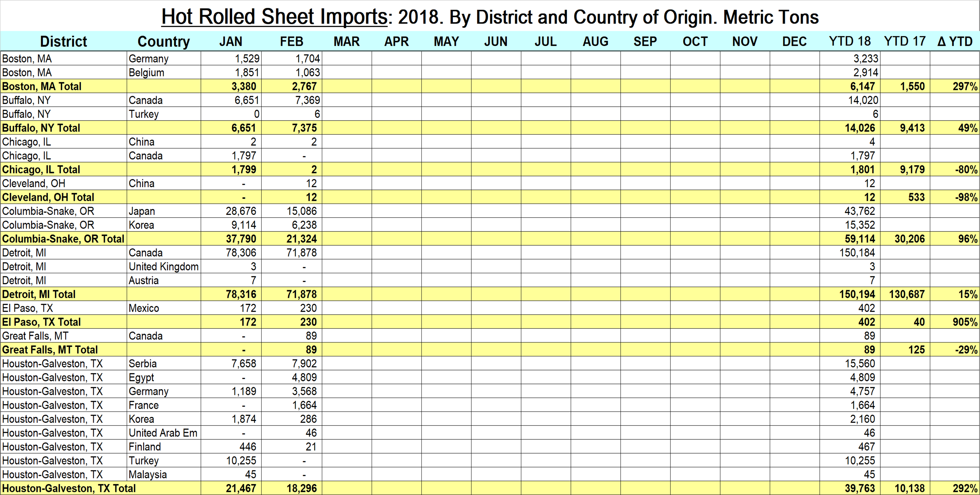Click the Country column header
This screenshot has width=980, height=495.
tap(164, 41)
